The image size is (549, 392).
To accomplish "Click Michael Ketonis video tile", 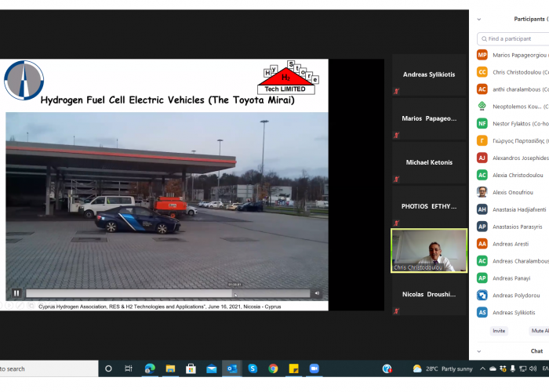I will 429,162.
